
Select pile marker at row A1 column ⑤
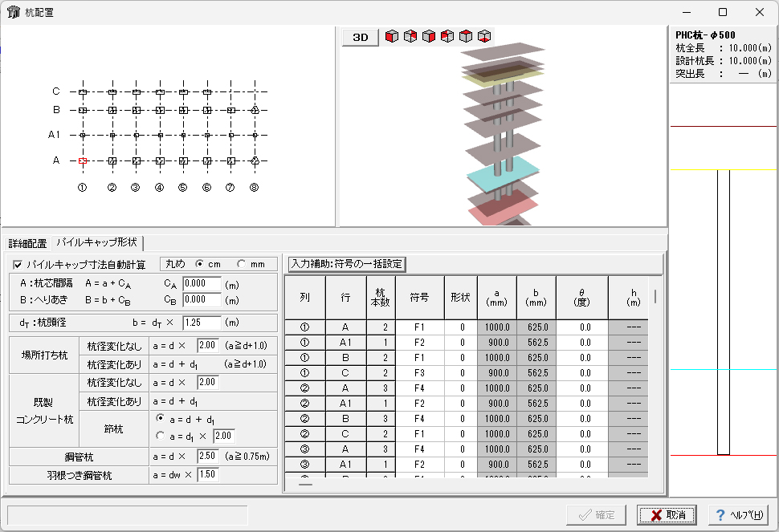183,135
